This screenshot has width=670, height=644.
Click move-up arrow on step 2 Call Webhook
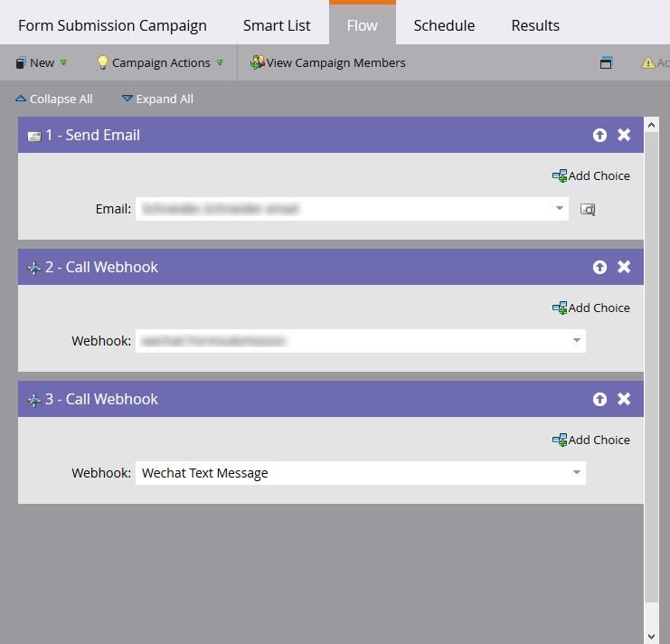[x=599, y=267]
